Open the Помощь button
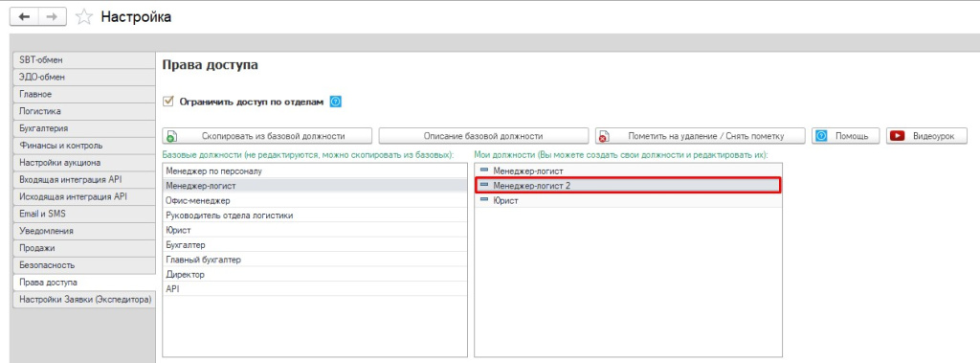Viewport: 980px width, 363px height. 846,136
